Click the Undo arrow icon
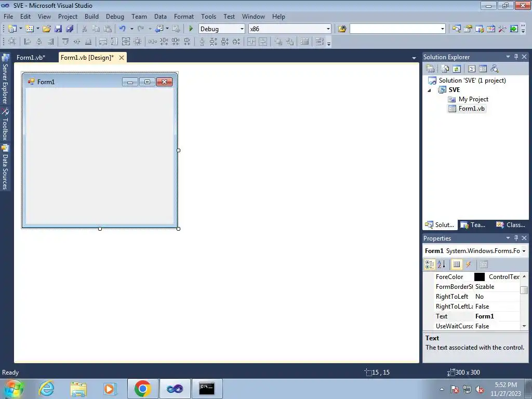 click(x=123, y=29)
